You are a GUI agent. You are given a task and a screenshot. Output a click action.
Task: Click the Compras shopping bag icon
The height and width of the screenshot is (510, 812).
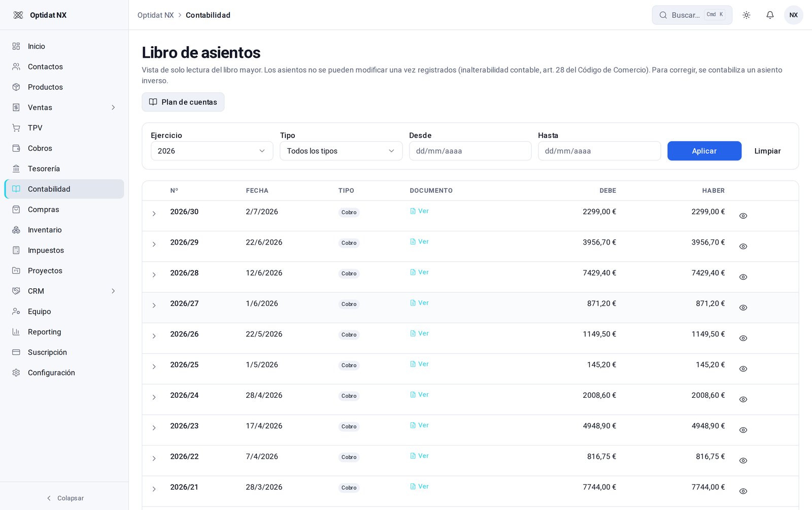(16, 210)
